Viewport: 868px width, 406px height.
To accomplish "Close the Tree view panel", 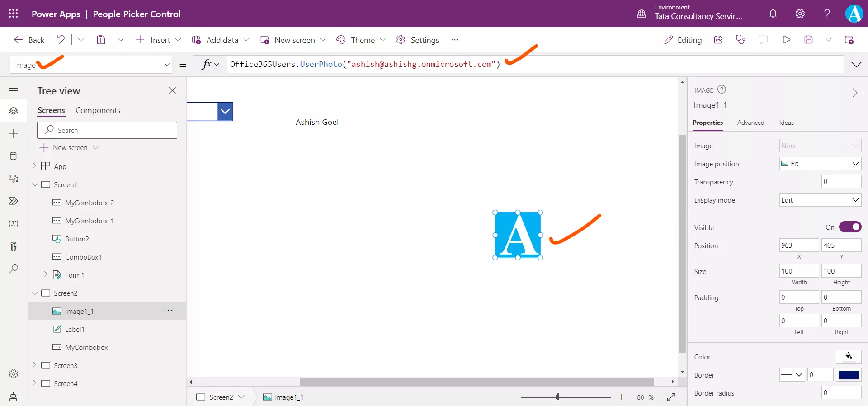I will tap(172, 90).
